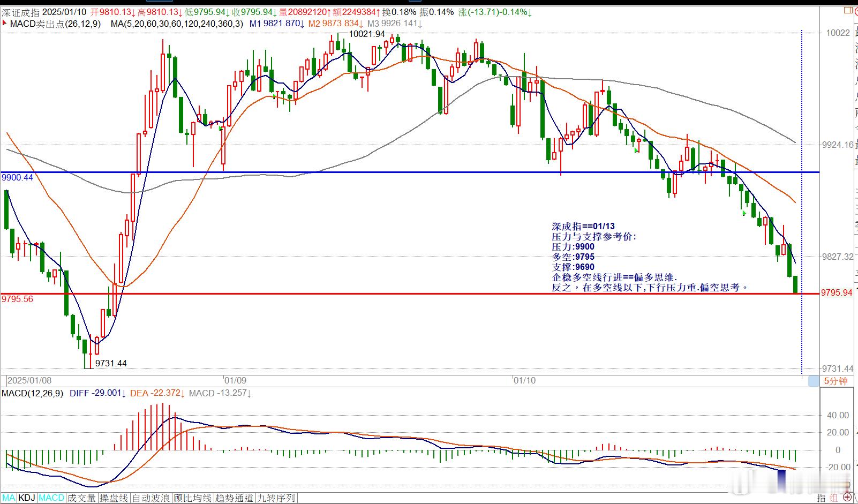Click the M2 9873.834 value

pyautogui.click(x=336, y=24)
